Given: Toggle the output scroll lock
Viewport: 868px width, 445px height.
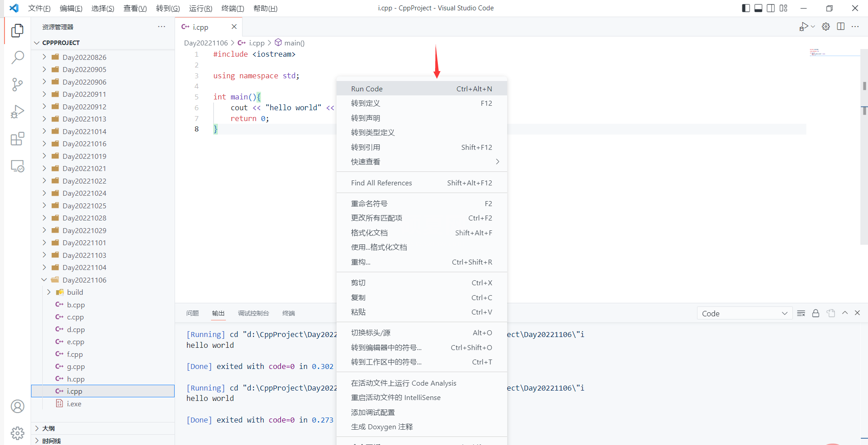Looking at the screenshot, I should click(815, 313).
